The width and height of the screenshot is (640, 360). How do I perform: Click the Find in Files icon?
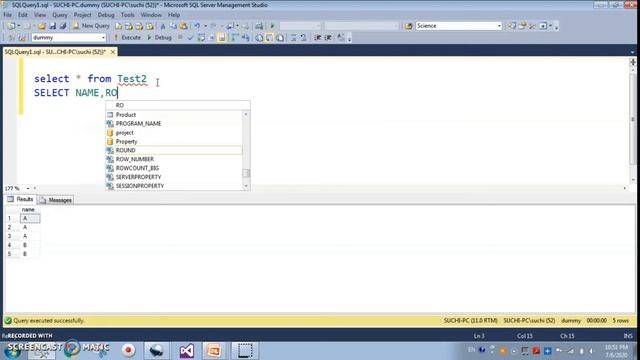coord(409,26)
